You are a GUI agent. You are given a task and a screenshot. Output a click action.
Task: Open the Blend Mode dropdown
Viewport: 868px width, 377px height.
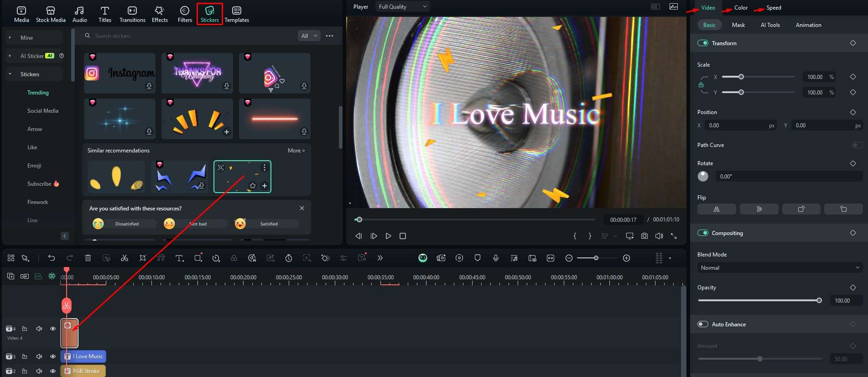pos(780,268)
